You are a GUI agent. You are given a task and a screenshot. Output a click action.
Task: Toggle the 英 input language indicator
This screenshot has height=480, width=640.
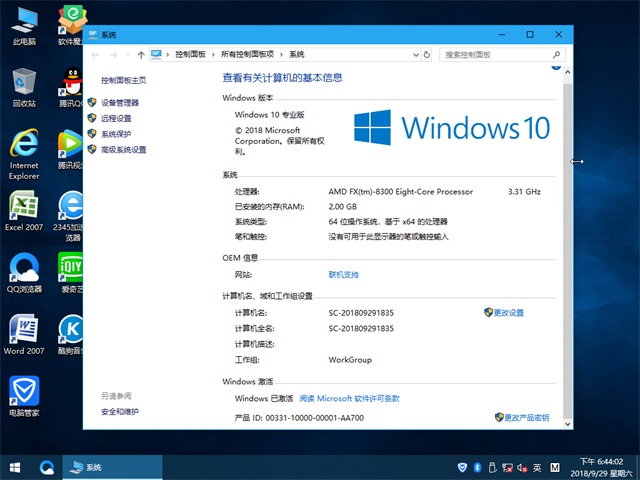538,467
